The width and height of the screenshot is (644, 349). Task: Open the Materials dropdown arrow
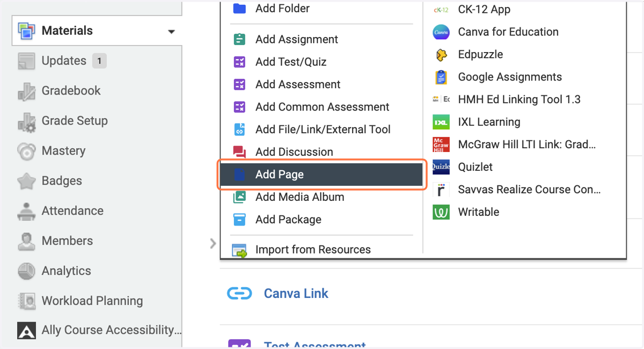[x=171, y=32]
